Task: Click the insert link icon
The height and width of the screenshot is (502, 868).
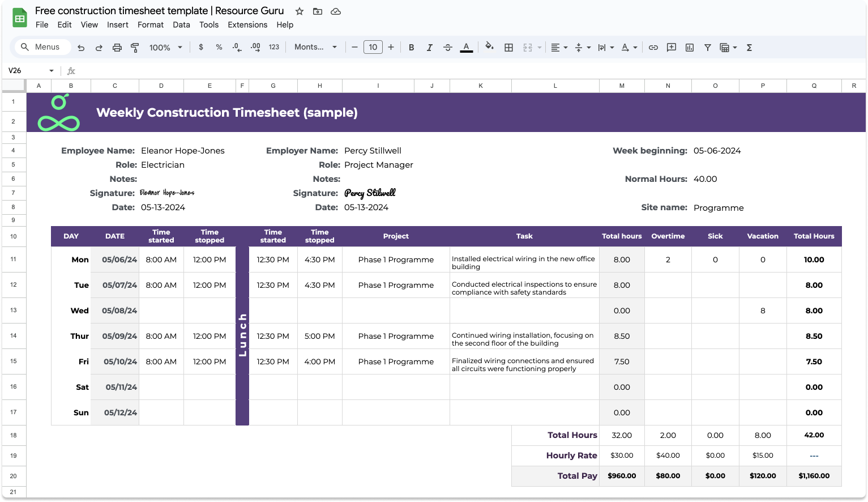Action: coord(653,47)
